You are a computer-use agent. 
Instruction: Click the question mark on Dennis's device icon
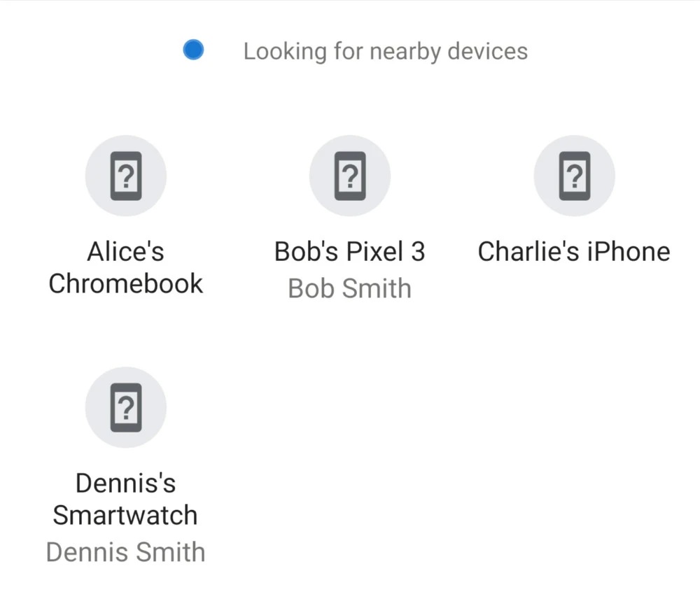pos(126,407)
